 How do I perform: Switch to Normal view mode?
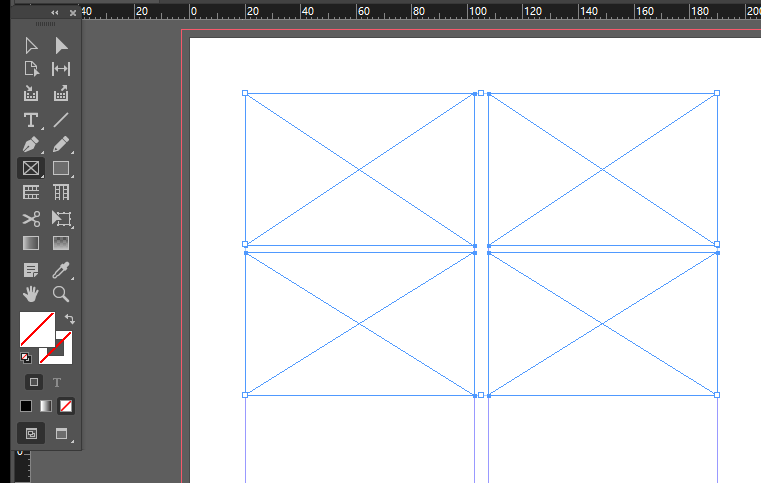click(x=31, y=433)
